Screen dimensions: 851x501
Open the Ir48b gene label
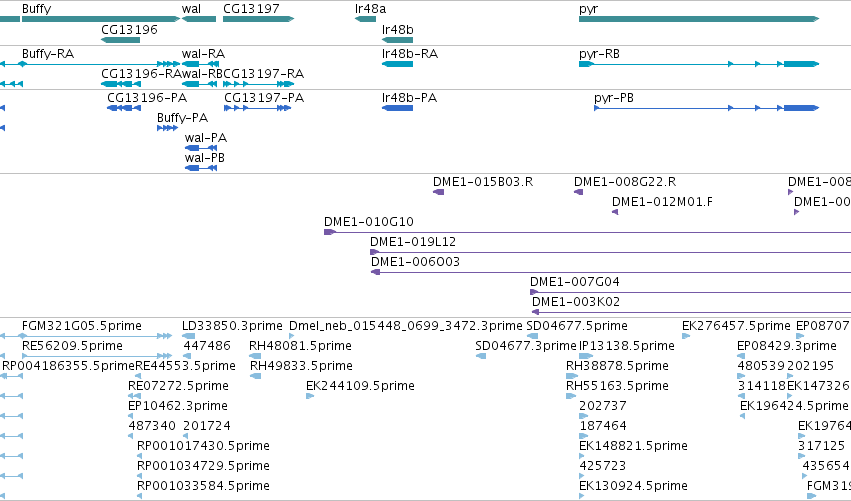coord(397,29)
